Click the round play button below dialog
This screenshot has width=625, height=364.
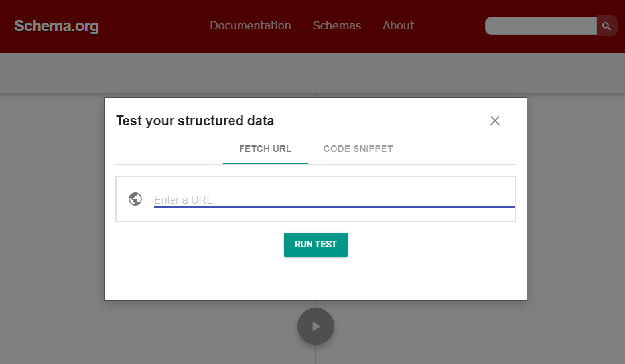(x=316, y=326)
